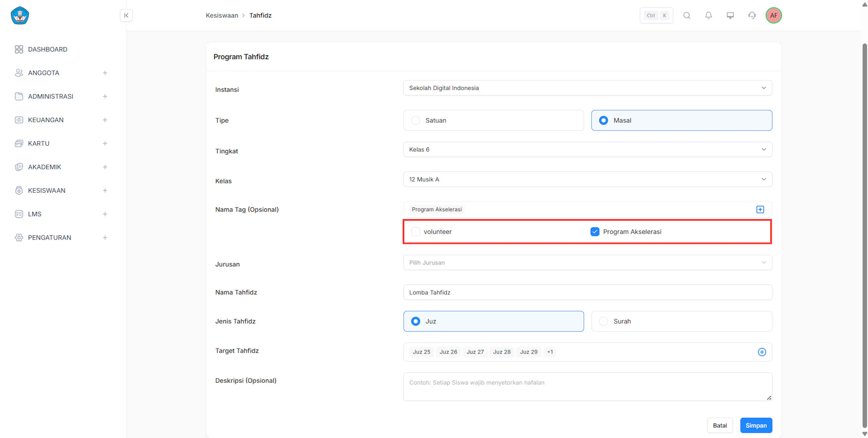Click the Anggota people icon
The width and height of the screenshot is (868, 438).
pos(19,73)
